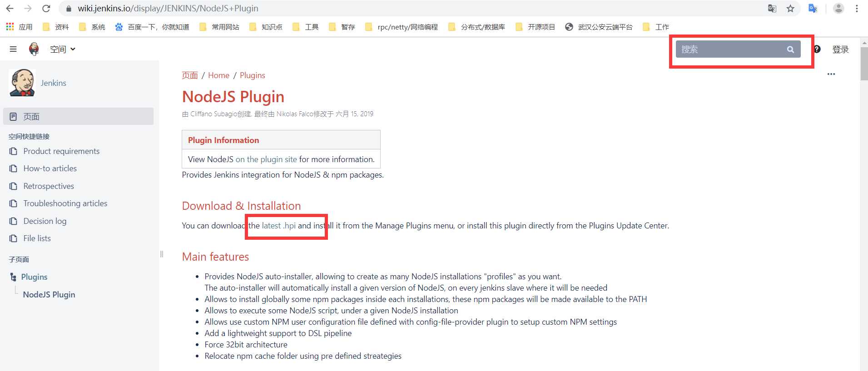Open Product requirements shortcut
Screen dimensions: 868x371
coord(61,151)
